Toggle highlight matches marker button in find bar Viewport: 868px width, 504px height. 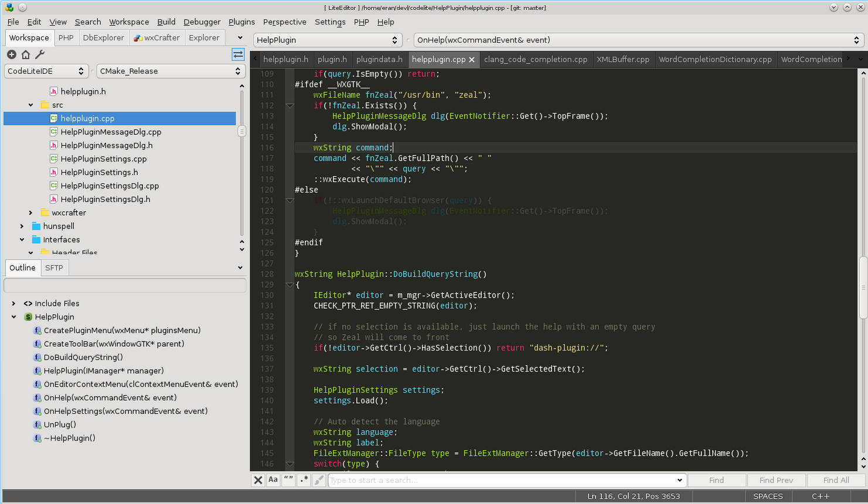tap(319, 480)
